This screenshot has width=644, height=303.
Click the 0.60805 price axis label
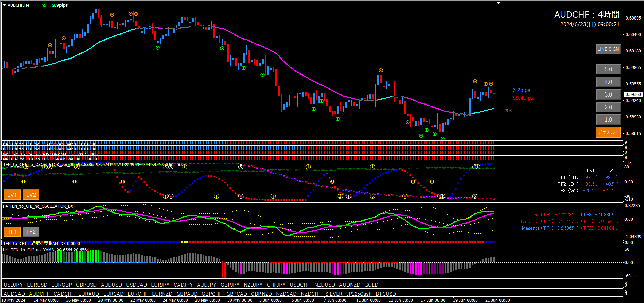(633, 18)
